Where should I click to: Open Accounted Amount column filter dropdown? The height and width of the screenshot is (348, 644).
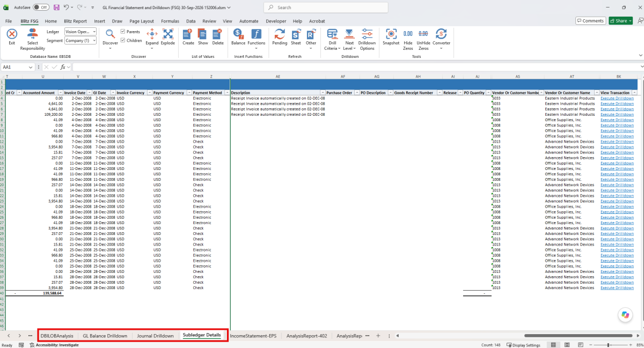click(x=60, y=93)
